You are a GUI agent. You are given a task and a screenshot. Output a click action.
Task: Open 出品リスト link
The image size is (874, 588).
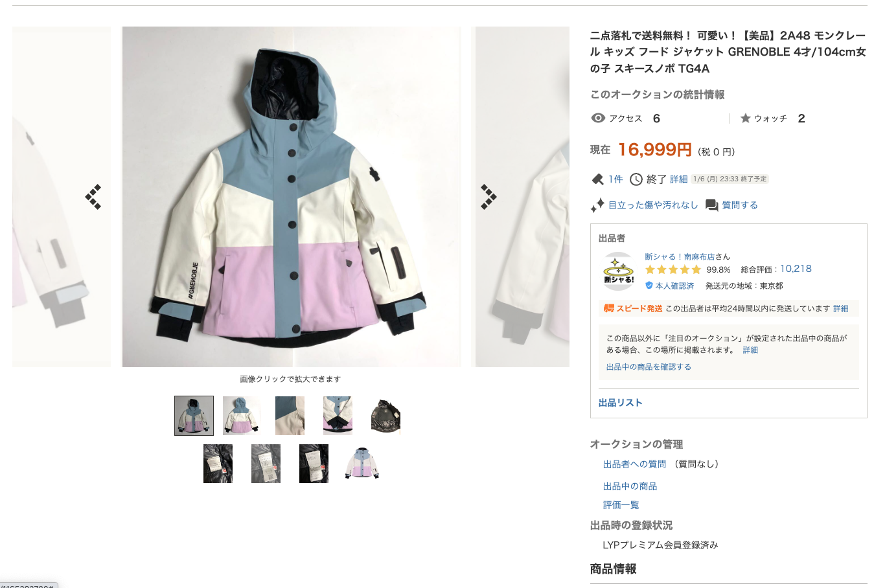pos(620,403)
